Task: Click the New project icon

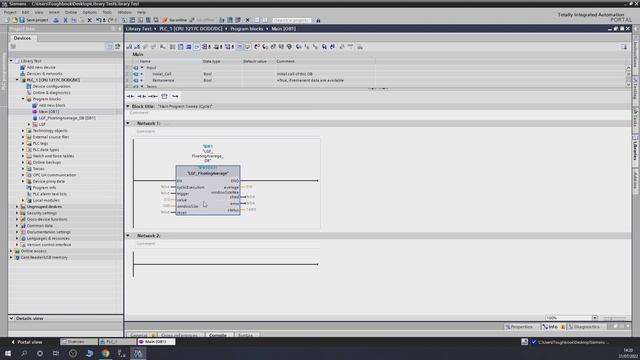Action: click(7, 20)
